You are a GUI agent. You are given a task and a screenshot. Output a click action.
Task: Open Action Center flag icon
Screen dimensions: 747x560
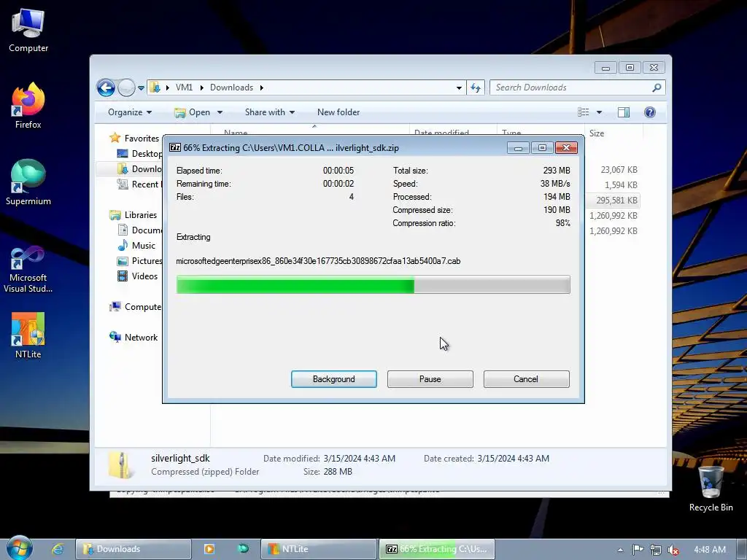pyautogui.click(x=638, y=550)
